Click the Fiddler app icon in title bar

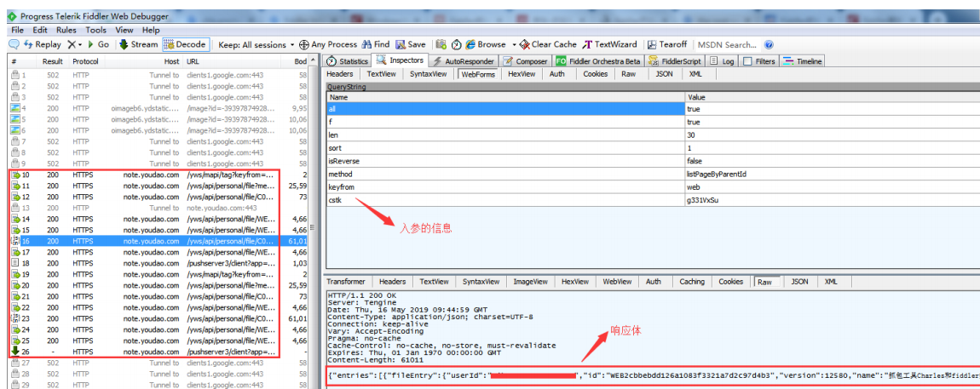[x=13, y=16]
